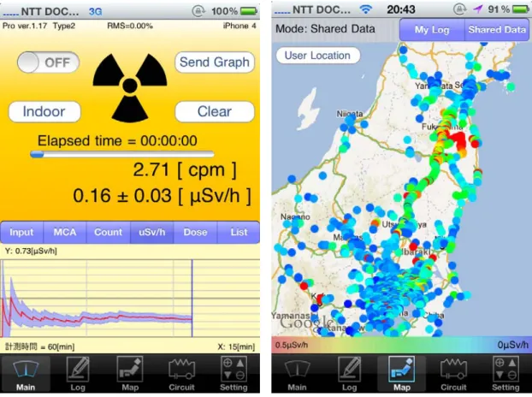Click the 0.16 ± 0.03 [ µSv/h ] reading
The height and width of the screenshot is (397, 532).
click(163, 196)
